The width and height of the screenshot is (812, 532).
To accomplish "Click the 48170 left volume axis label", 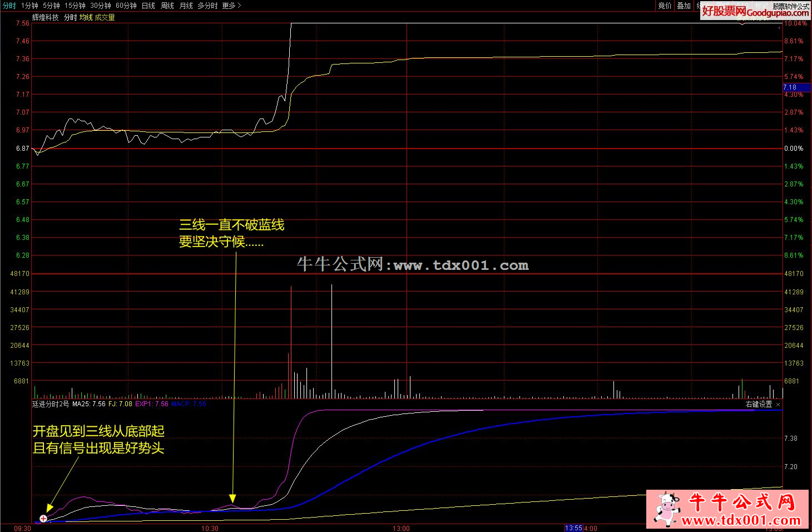I will pos(20,274).
